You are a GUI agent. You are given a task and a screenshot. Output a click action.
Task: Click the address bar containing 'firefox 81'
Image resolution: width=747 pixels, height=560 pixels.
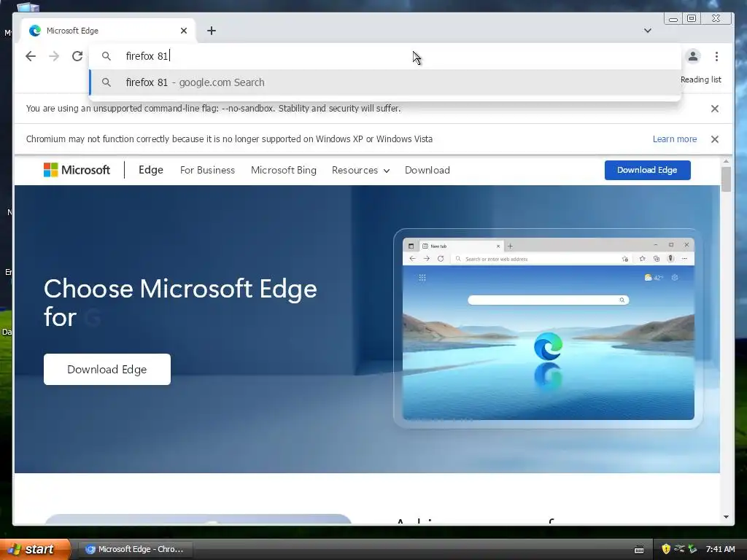pos(385,56)
